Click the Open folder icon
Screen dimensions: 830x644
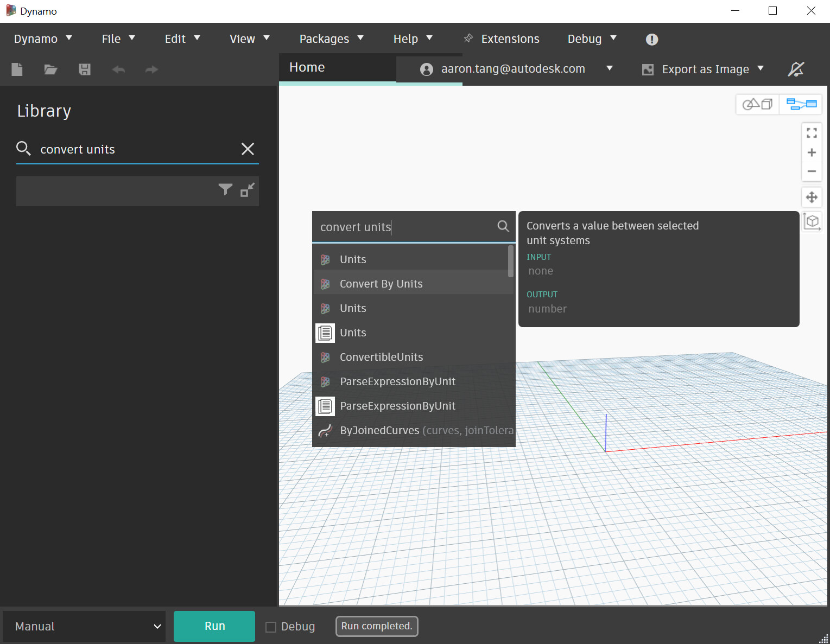[50, 69]
